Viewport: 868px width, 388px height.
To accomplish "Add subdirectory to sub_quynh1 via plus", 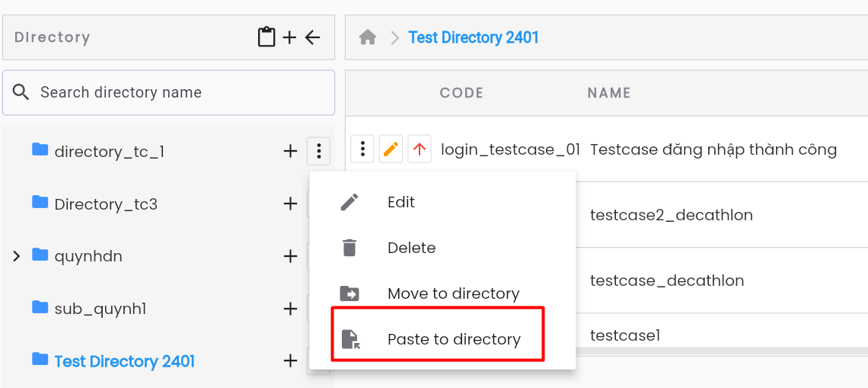I will pyautogui.click(x=290, y=309).
